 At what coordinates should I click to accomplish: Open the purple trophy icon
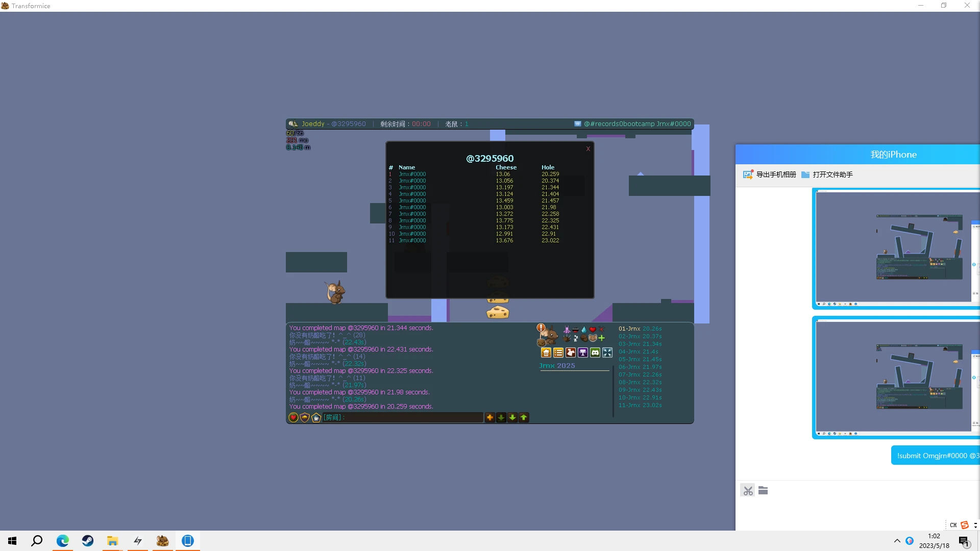[x=583, y=353]
